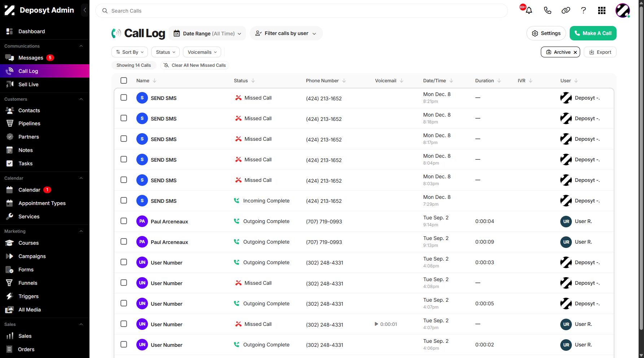Click the Sales bar-chart icon in sidebar
The image size is (644, 358).
click(x=10, y=336)
